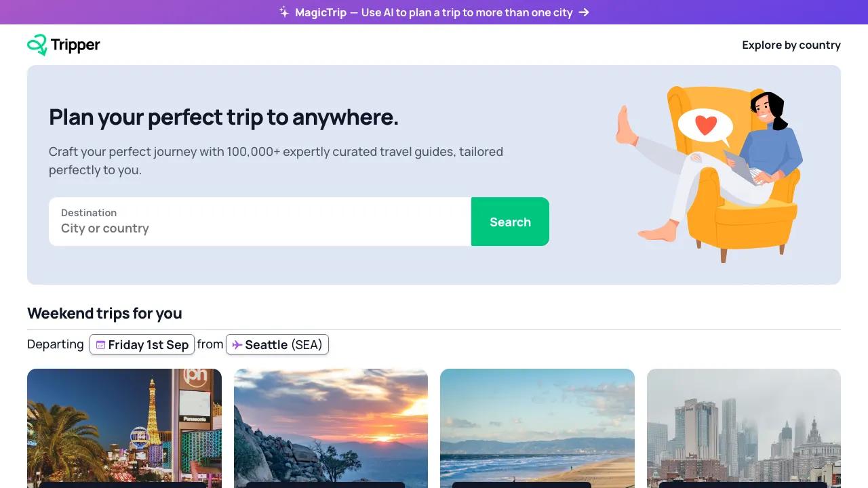Click the green Tripper logo icon

coord(37,45)
